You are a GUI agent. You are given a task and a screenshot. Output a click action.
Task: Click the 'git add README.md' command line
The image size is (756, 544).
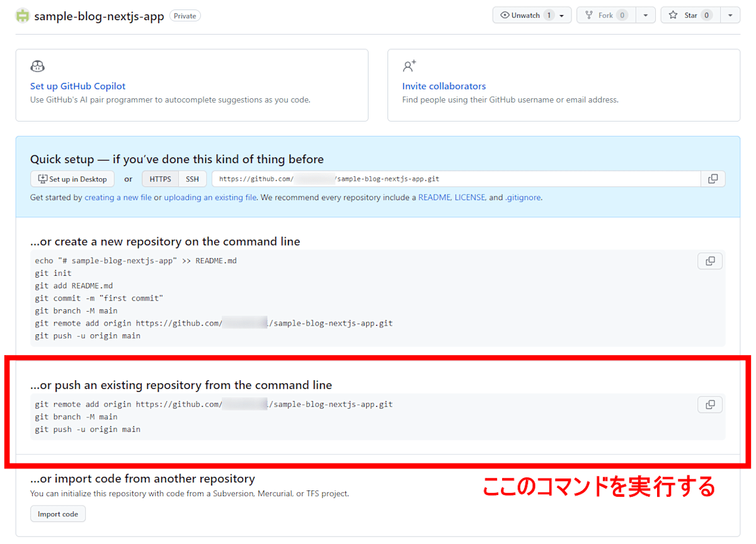[74, 286]
